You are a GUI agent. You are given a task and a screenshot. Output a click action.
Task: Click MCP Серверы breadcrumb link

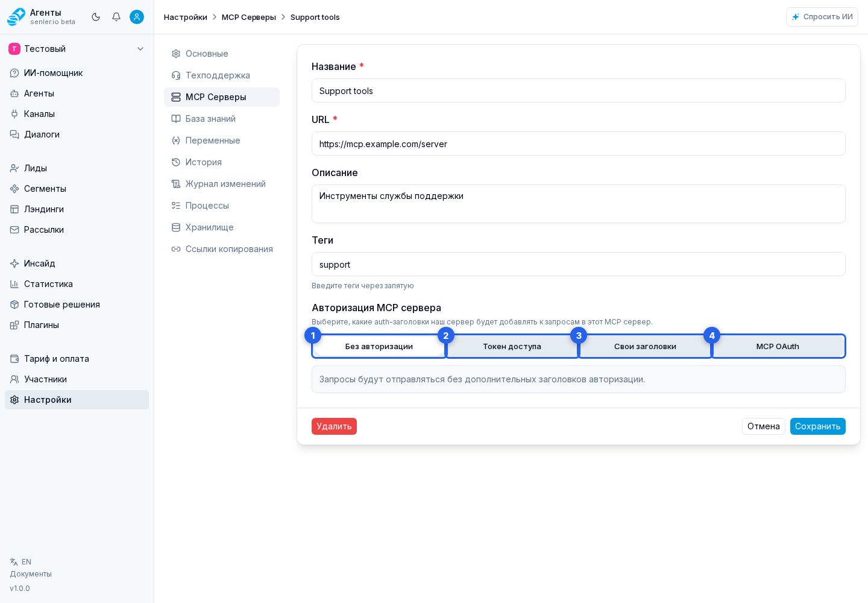click(249, 17)
